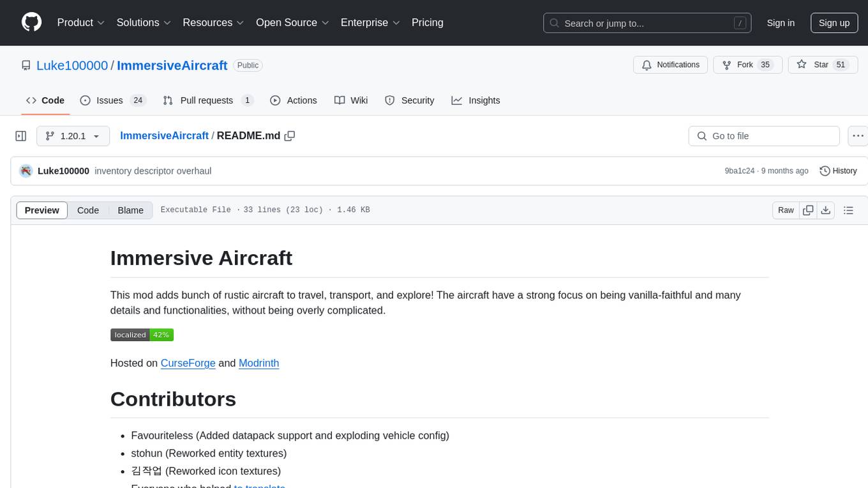Open the Modrinth link
Viewport: 868px width, 488px height.
pyautogui.click(x=258, y=363)
